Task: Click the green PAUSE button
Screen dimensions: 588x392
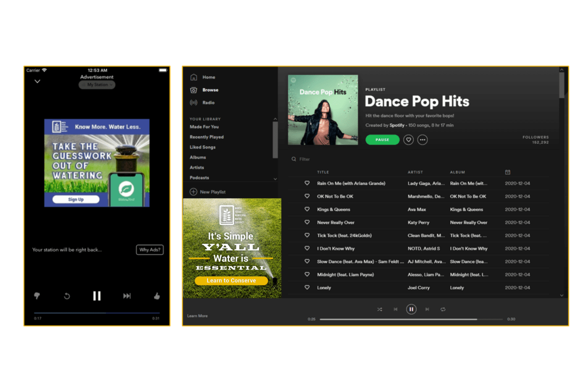Action: coord(382,139)
